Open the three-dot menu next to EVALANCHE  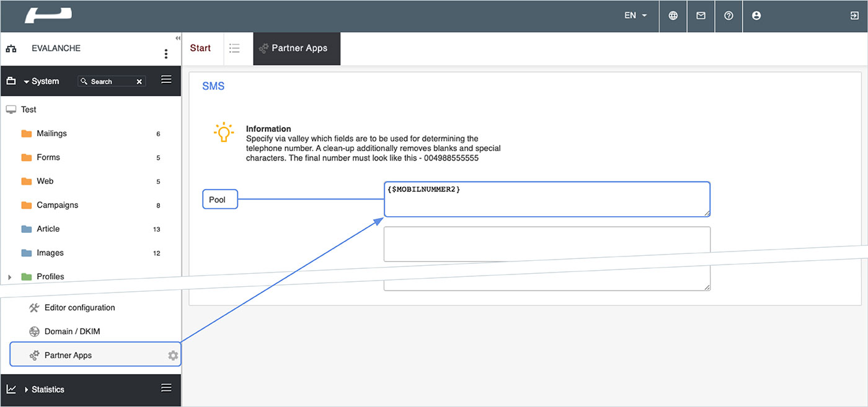pos(166,54)
